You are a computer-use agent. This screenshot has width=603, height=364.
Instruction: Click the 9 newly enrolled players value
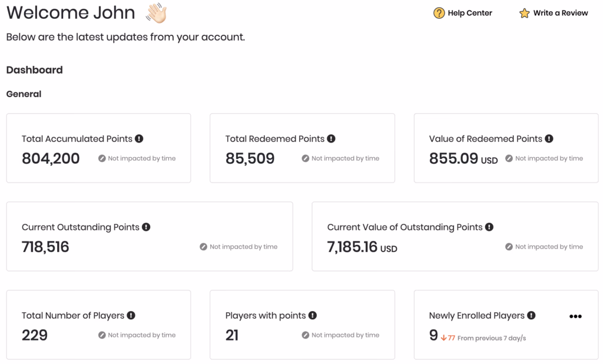click(x=433, y=335)
